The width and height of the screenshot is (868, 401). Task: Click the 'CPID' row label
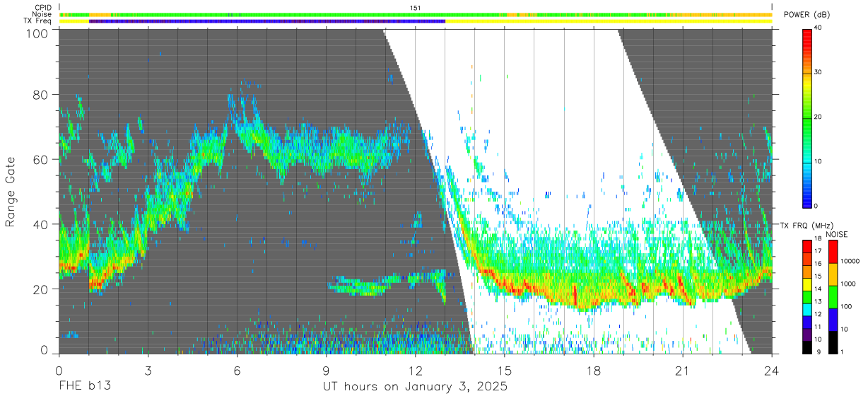(44, 8)
